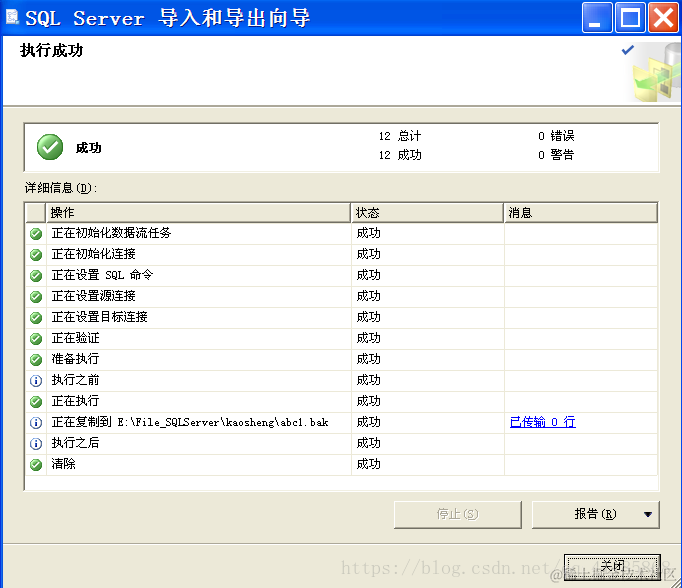Select the 正在设置 SQL 命令 row text
This screenshot has width=682, height=588.
pos(102,275)
